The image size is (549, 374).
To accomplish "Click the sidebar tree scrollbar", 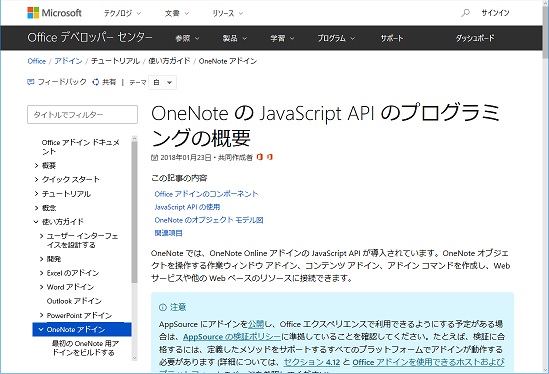I will [134, 212].
